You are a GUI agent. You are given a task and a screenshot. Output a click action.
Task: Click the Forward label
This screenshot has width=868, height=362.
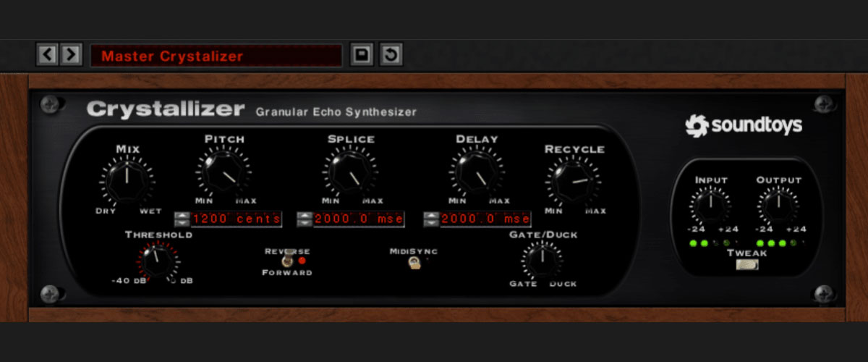click(287, 273)
